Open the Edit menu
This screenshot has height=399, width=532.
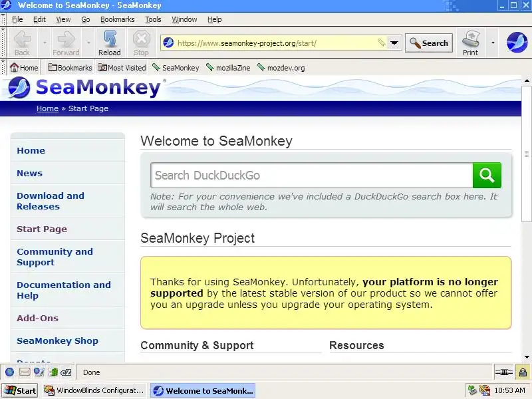click(39, 19)
